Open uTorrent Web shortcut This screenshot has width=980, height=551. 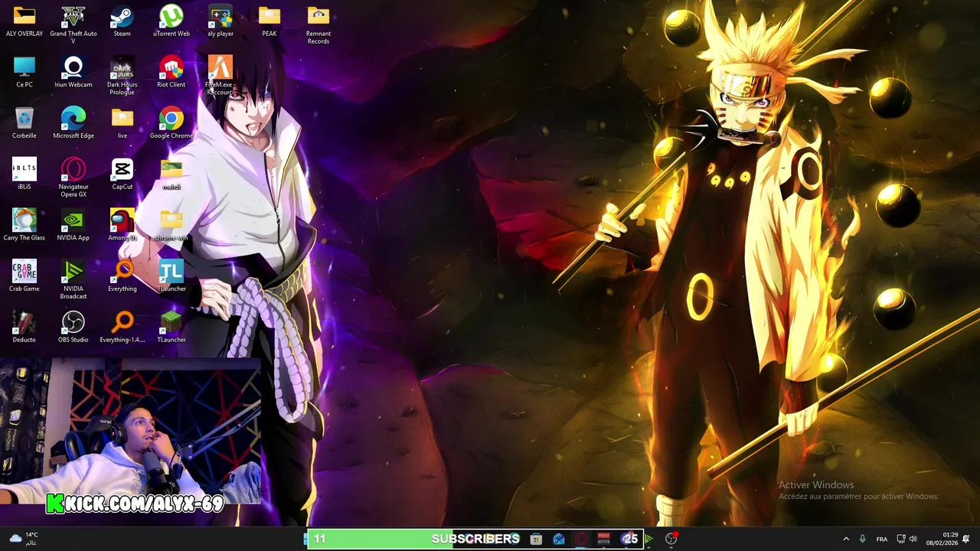click(x=171, y=21)
